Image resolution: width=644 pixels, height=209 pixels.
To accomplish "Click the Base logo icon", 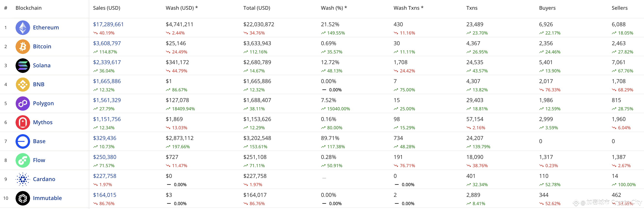I will [23, 141].
